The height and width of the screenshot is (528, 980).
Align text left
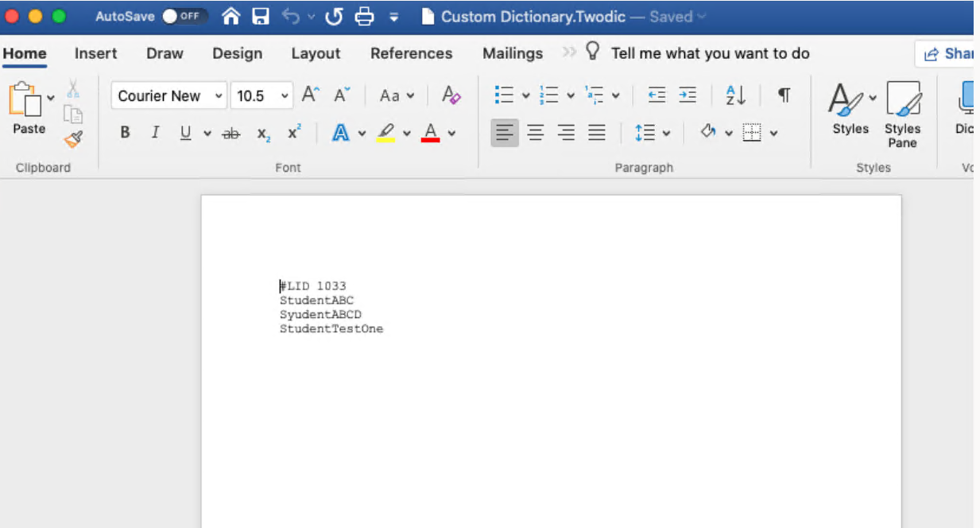pos(505,133)
